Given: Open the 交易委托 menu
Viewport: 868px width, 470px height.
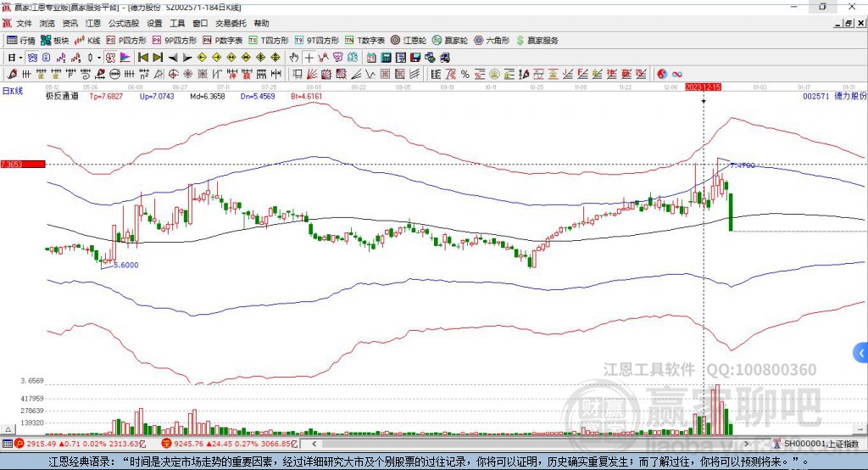Looking at the screenshot, I should point(231,23).
